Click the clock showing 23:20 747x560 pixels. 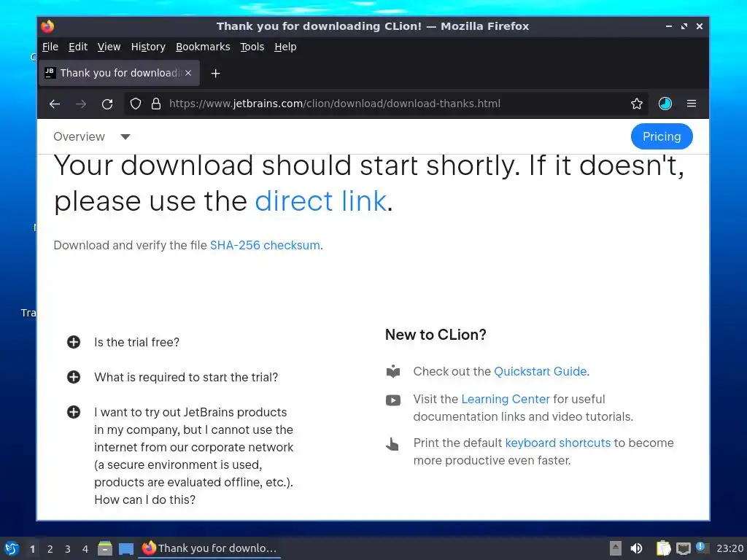click(729, 548)
